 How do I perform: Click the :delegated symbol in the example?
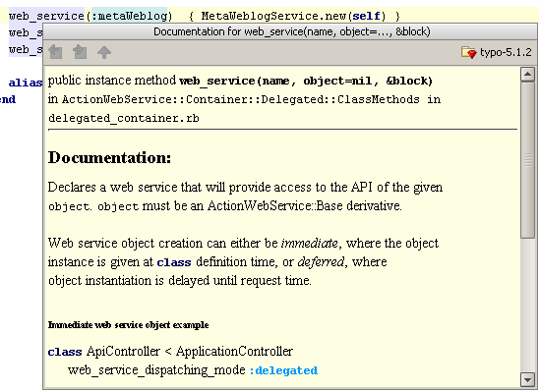click(283, 370)
